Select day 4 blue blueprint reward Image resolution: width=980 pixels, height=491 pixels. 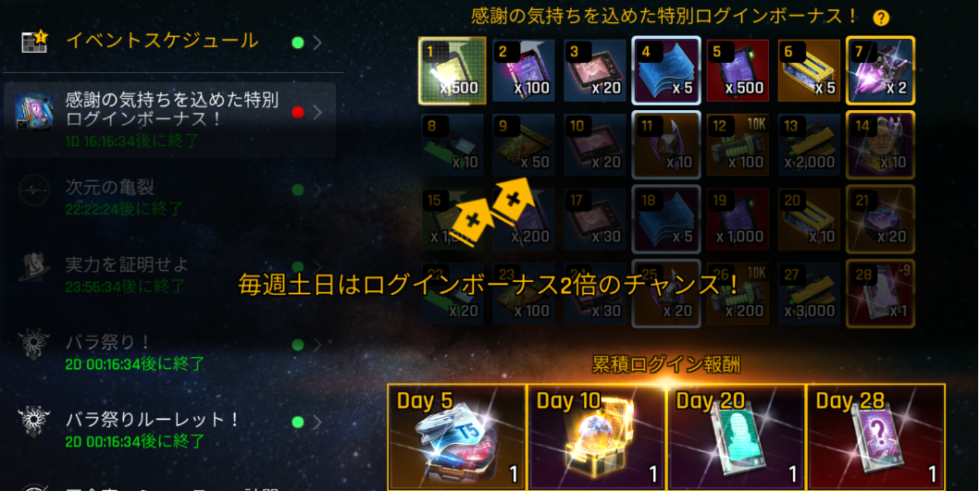point(665,70)
